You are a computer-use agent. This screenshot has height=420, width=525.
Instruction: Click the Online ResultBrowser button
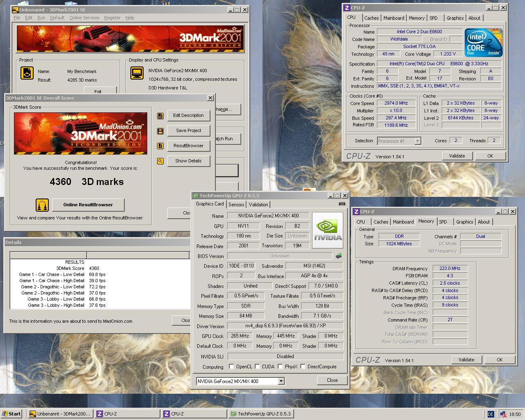coord(88,205)
